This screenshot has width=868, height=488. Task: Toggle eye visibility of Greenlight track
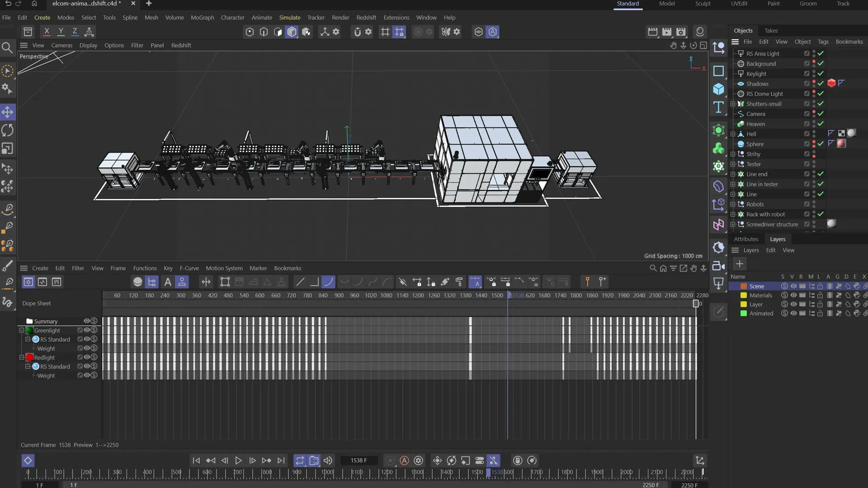pyautogui.click(x=87, y=330)
